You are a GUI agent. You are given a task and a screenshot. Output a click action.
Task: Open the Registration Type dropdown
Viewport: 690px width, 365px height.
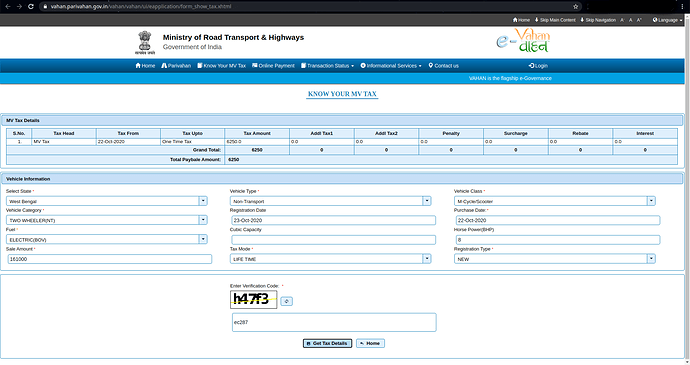tap(554, 259)
